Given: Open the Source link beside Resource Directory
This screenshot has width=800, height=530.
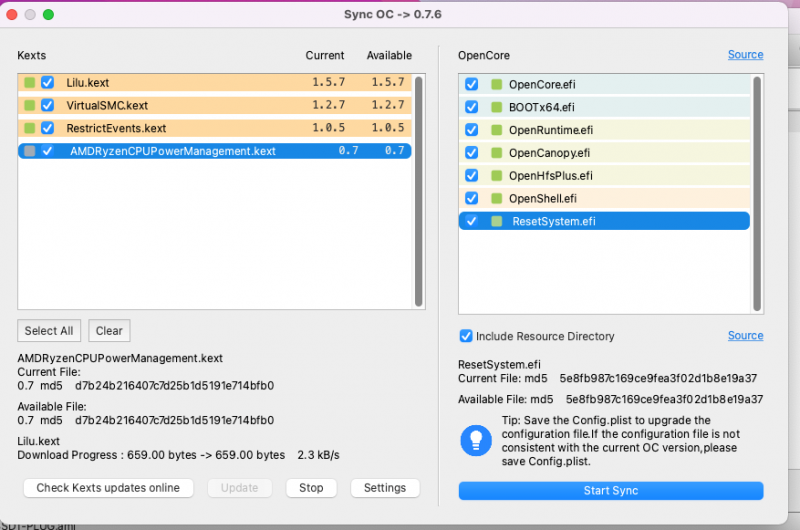Looking at the screenshot, I should click(x=745, y=336).
